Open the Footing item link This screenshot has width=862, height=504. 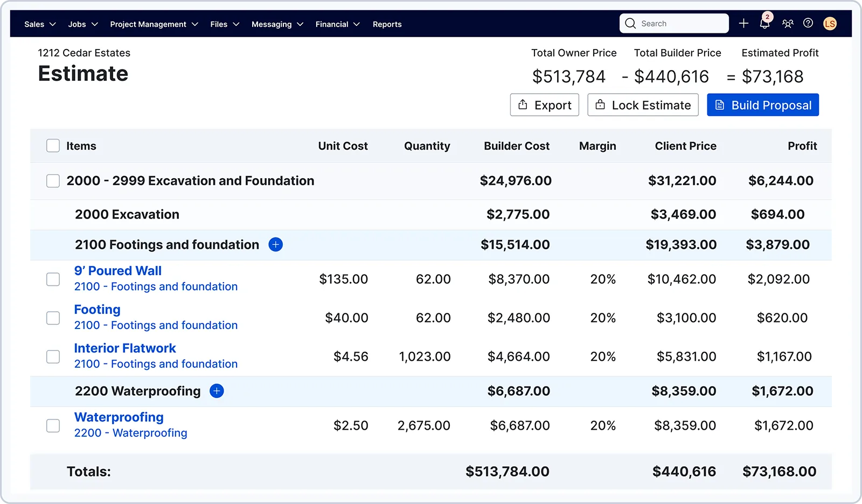(97, 310)
